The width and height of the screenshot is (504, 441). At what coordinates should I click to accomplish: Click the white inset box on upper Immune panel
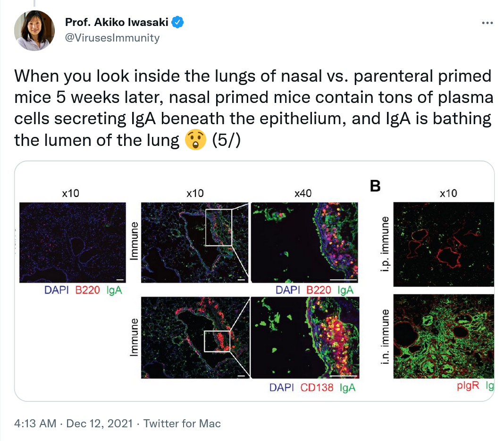pyautogui.click(x=218, y=228)
